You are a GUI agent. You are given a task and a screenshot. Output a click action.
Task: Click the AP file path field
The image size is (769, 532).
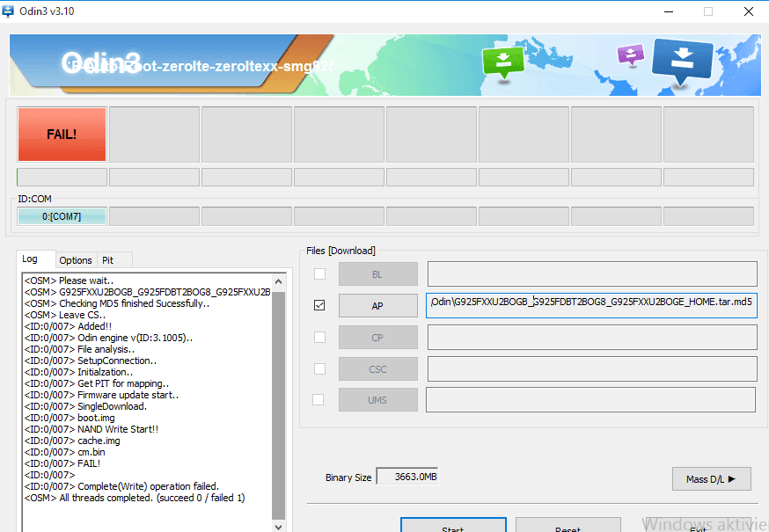pyautogui.click(x=591, y=305)
